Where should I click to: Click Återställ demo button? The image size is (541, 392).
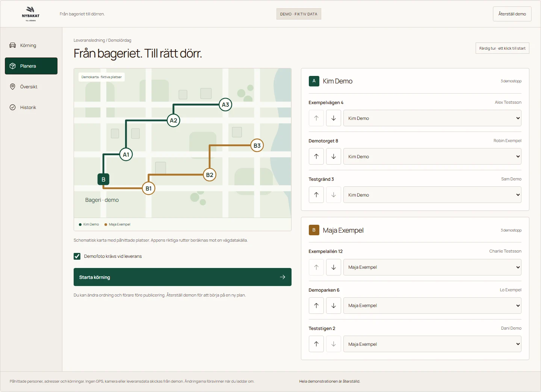(512, 14)
